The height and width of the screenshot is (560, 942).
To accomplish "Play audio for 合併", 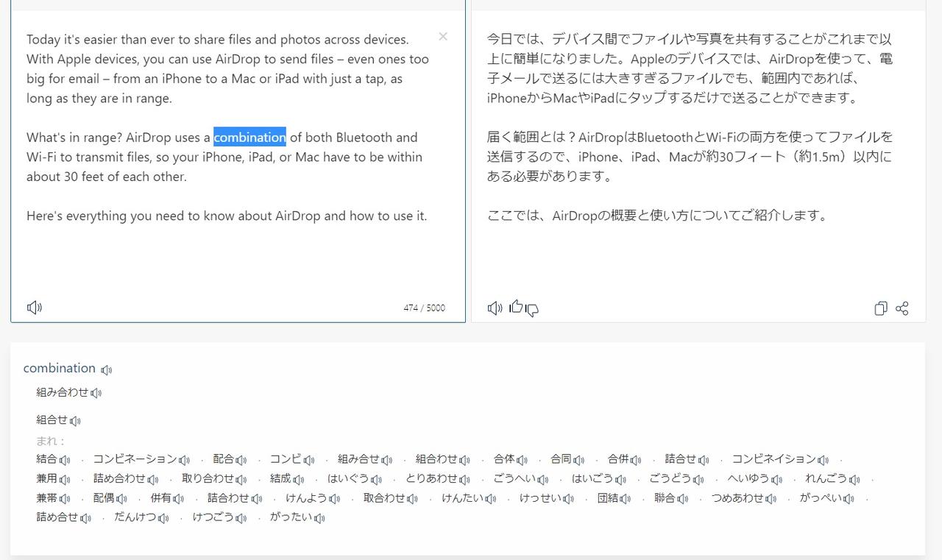I will (636, 460).
